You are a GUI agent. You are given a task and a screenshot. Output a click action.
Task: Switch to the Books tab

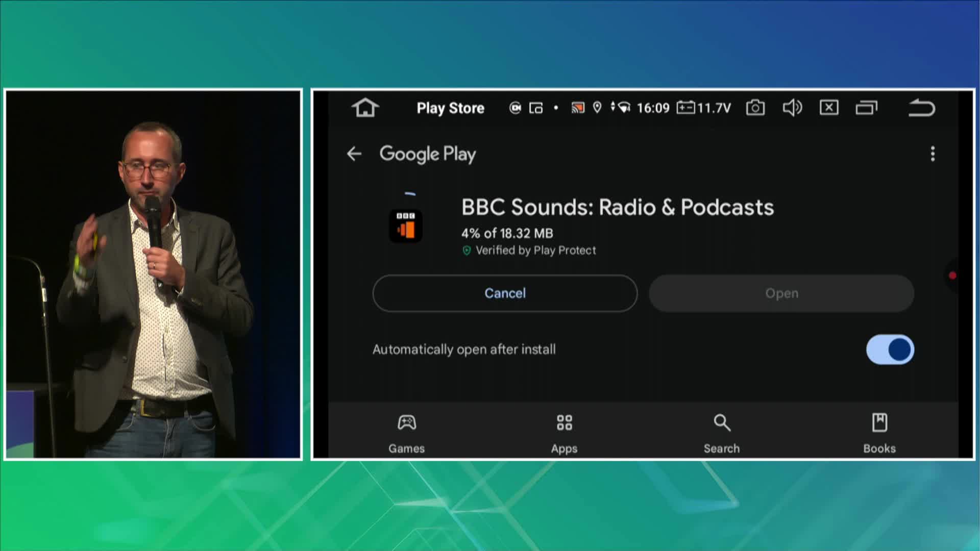[x=879, y=434]
